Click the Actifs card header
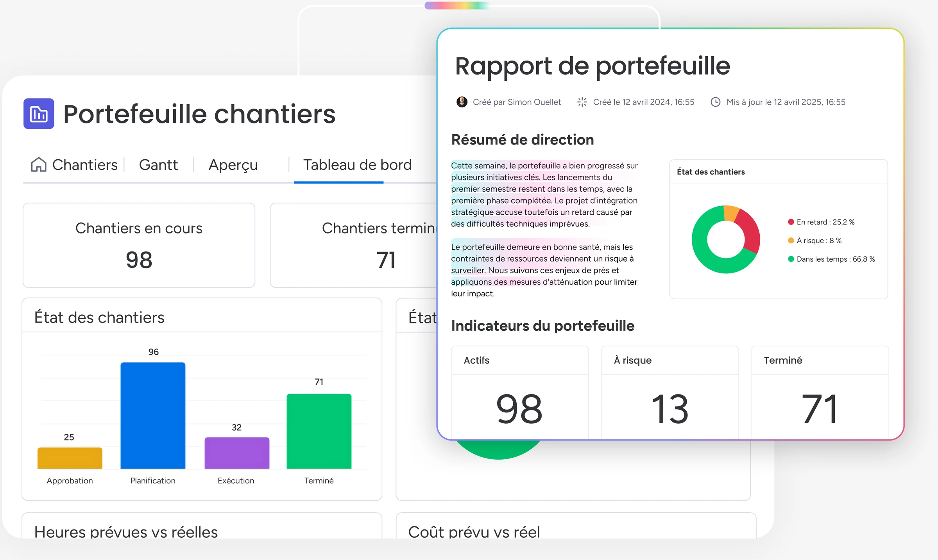The image size is (938, 560). click(x=520, y=360)
